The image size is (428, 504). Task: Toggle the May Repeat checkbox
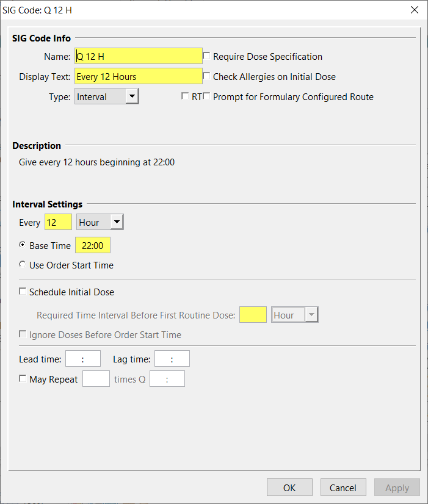(23, 379)
